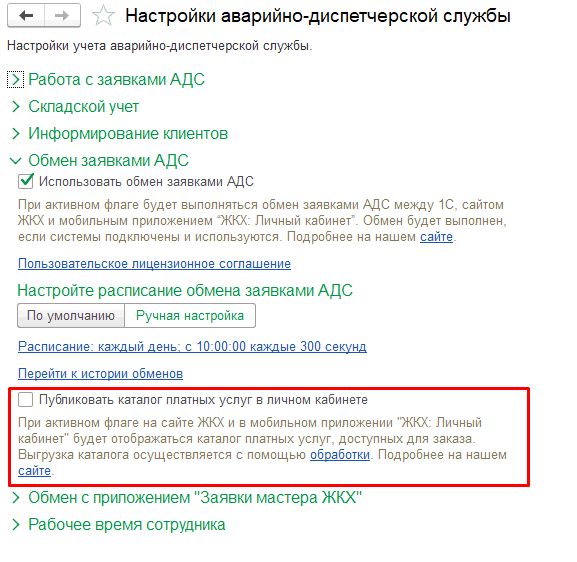
Task: Go forward with the right arrow button
Action: 62,15
